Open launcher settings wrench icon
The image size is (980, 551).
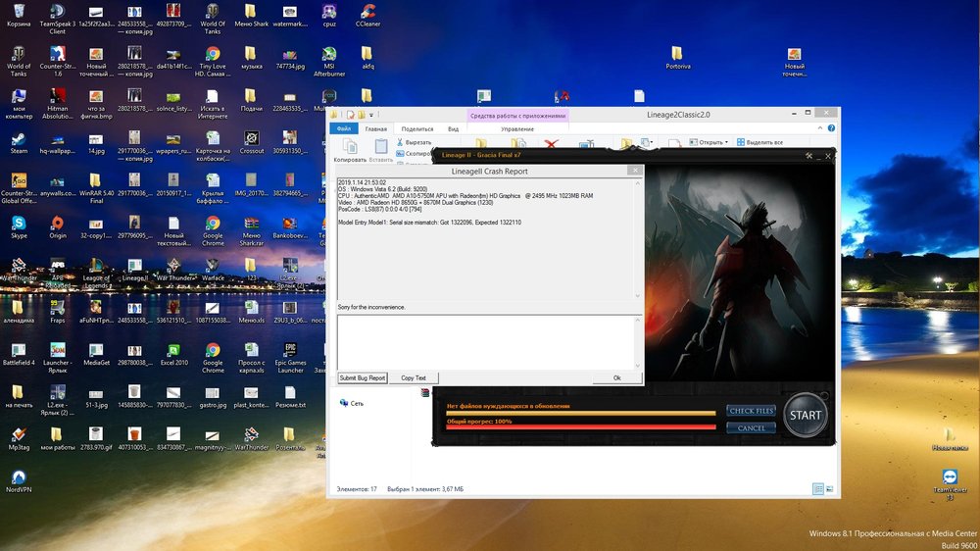coord(809,155)
